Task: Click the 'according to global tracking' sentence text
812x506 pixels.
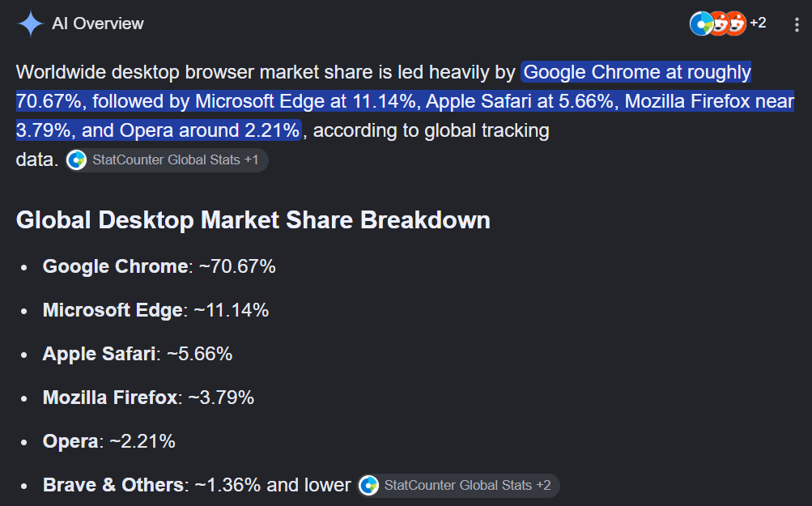Action: (x=431, y=130)
